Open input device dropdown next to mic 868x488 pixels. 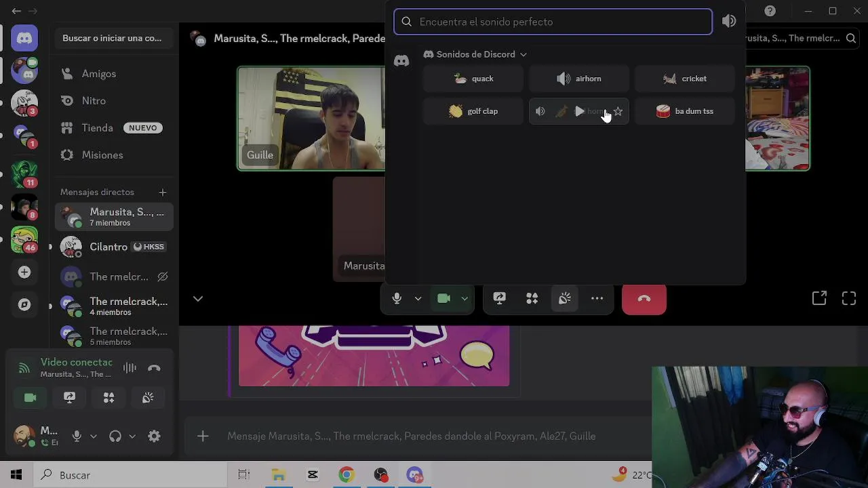[x=94, y=436]
